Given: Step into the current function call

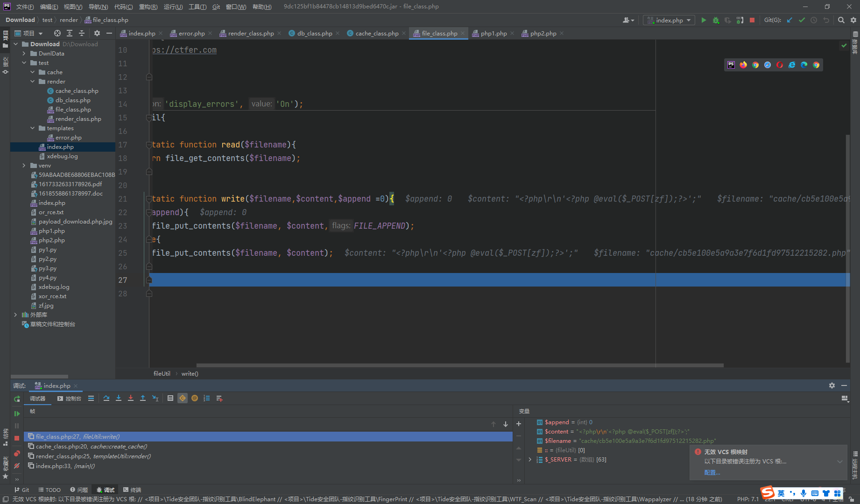Looking at the screenshot, I should pyautogui.click(x=119, y=398).
